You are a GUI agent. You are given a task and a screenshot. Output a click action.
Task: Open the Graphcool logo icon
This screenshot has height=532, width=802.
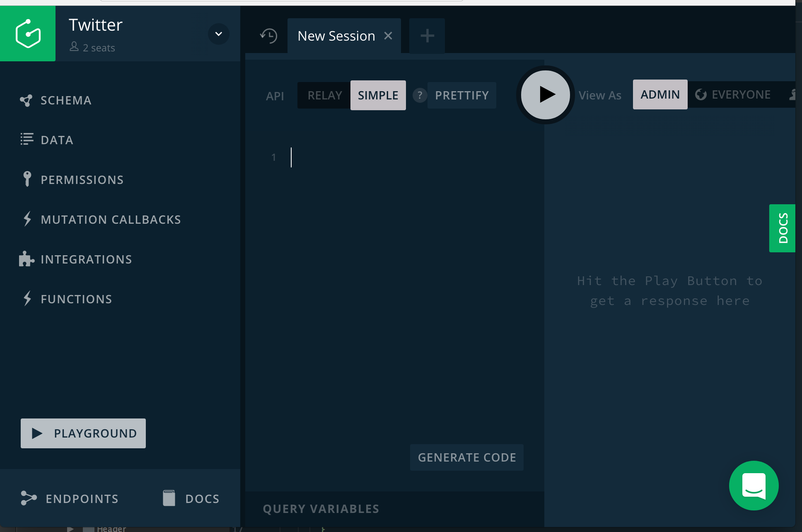click(x=28, y=34)
